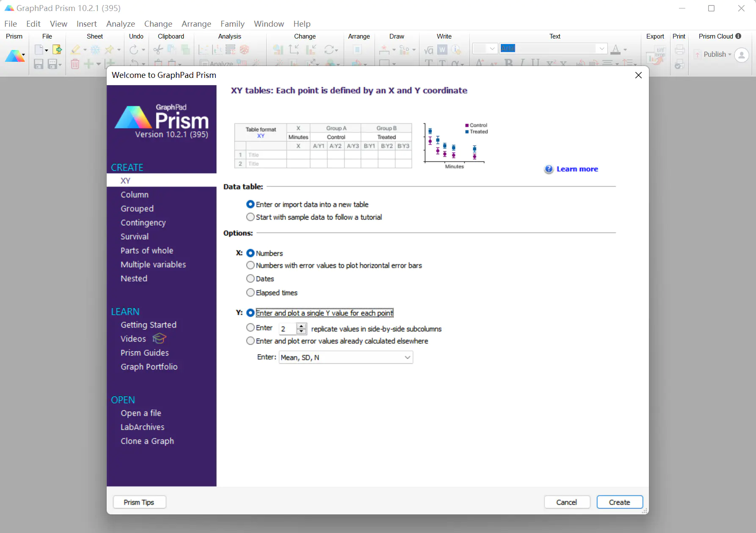Click the results table sigma icon in Analysis
Image resolution: width=756 pixels, height=533 pixels.
pos(230,50)
